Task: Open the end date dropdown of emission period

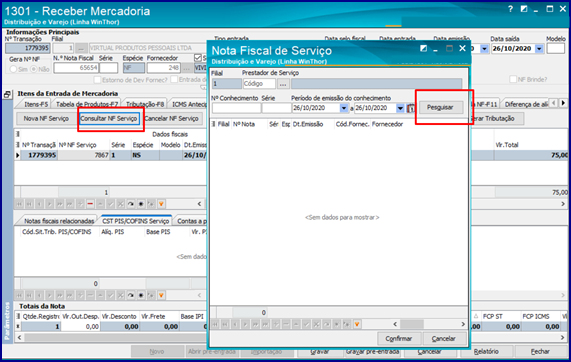Action: 400,108
